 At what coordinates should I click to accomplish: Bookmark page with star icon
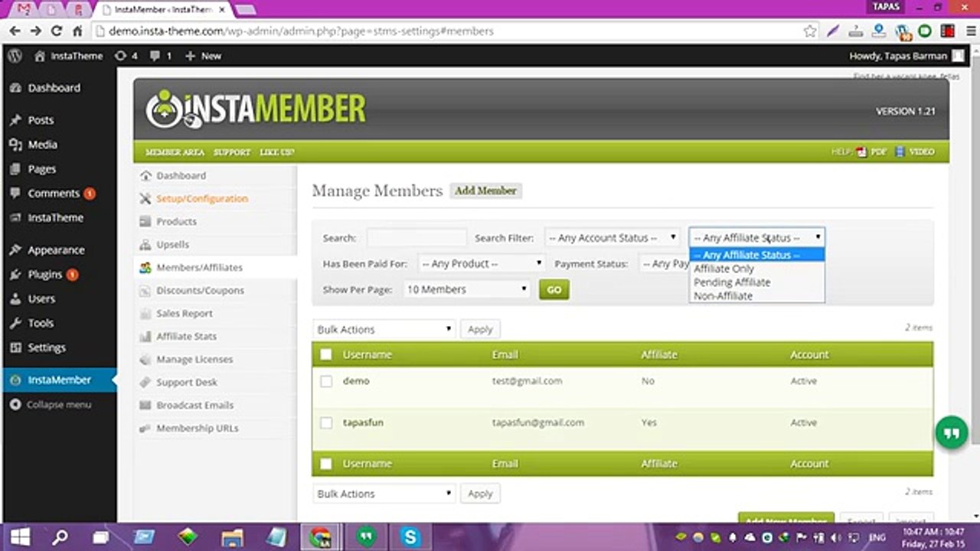pos(810,31)
